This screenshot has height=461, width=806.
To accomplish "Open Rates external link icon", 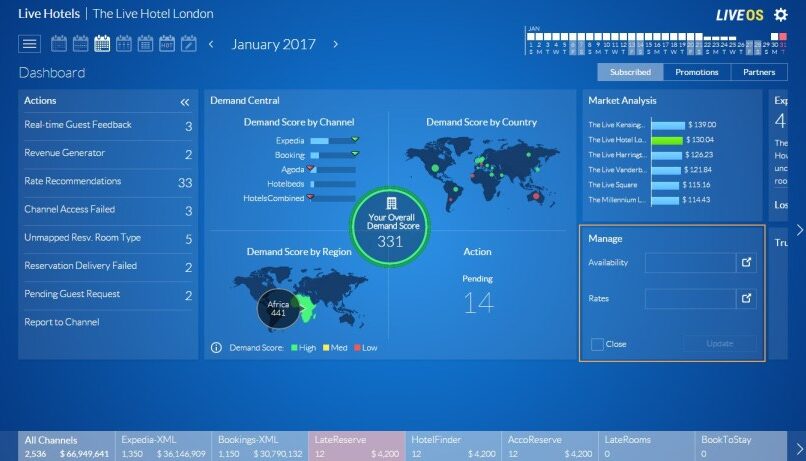I will [x=746, y=299].
